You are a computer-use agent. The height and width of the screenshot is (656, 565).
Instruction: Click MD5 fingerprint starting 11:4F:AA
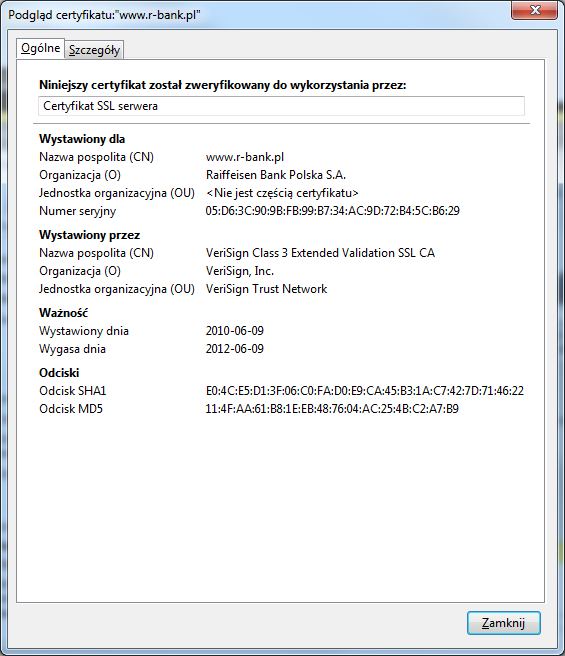tap(332, 408)
